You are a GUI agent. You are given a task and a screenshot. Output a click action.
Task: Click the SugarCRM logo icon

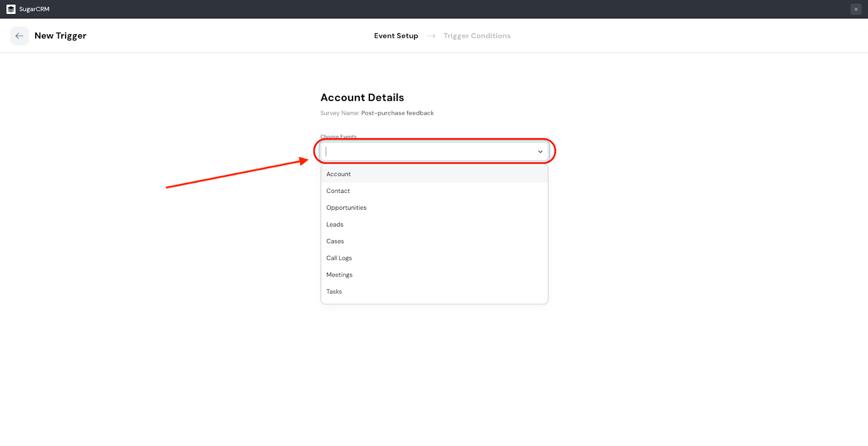pos(11,9)
